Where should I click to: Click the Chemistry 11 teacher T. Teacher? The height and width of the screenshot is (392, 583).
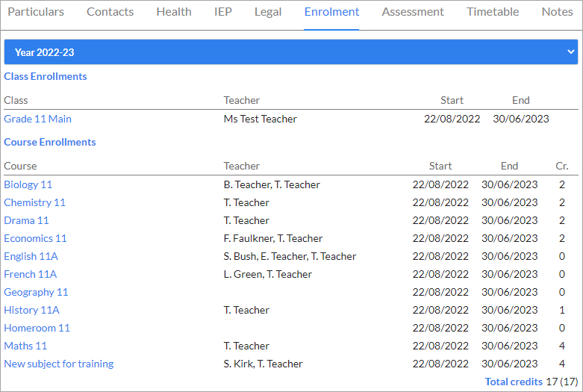click(x=246, y=202)
